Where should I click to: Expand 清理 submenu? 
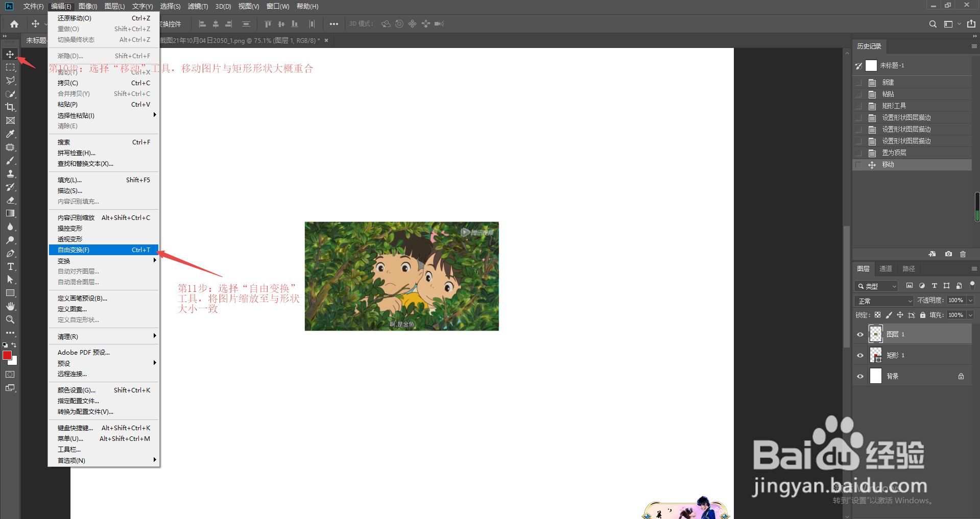click(x=104, y=336)
